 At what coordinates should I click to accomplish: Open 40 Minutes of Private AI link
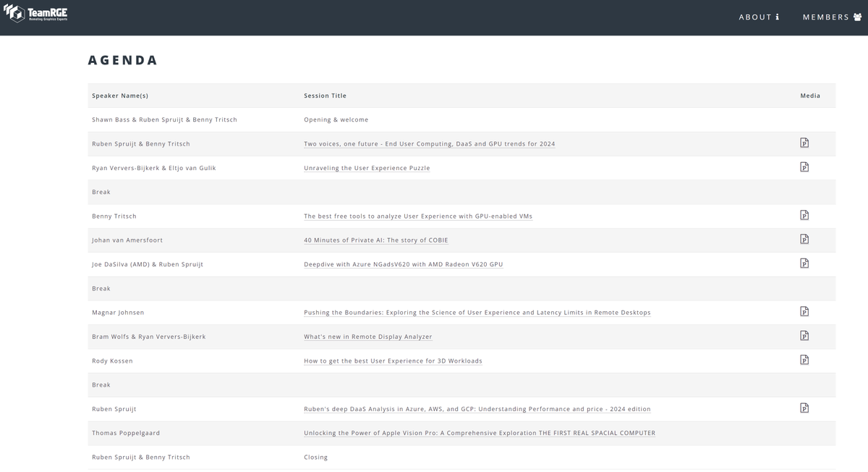[376, 240]
